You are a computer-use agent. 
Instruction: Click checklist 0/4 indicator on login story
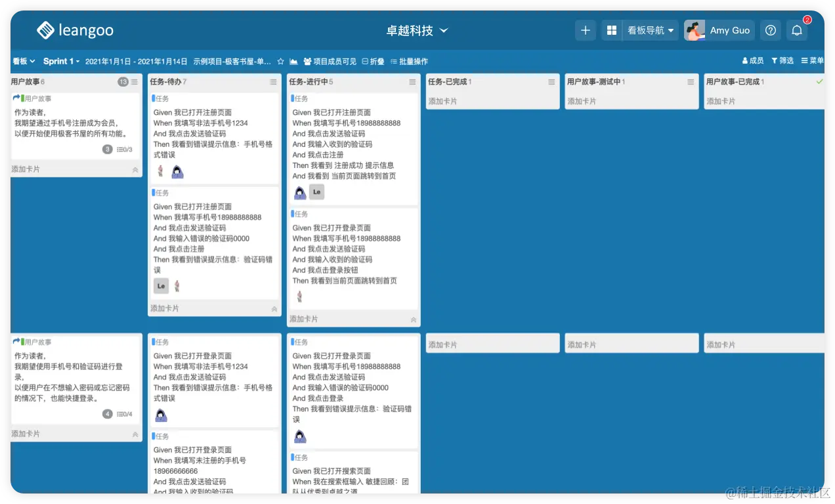click(125, 414)
